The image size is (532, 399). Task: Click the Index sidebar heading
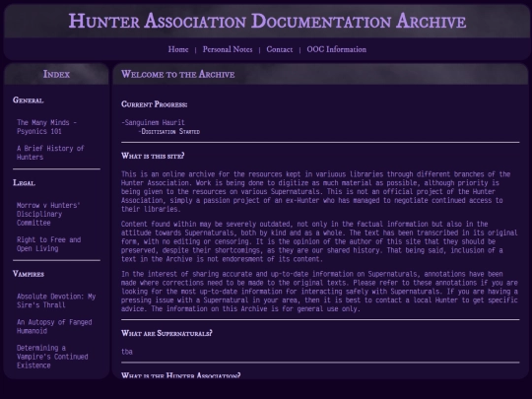tap(56, 74)
